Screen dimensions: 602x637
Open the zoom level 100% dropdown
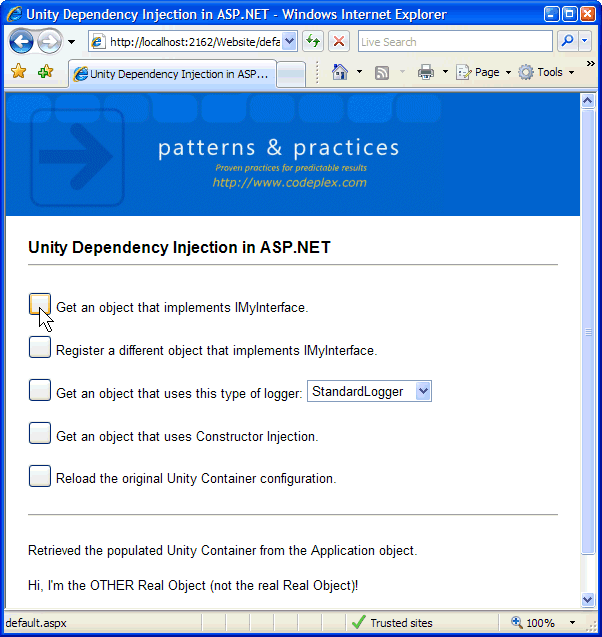[573, 623]
